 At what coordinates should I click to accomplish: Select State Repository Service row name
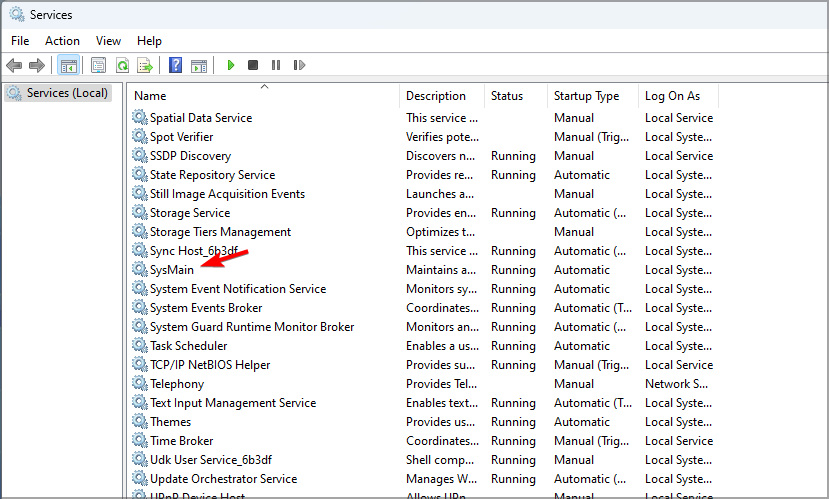tap(213, 175)
